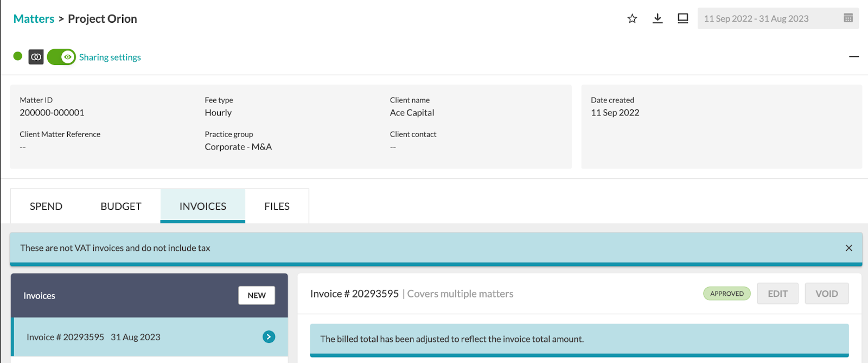The image size is (868, 363).
Task: Click the Invoices panel header
Action: [149, 295]
